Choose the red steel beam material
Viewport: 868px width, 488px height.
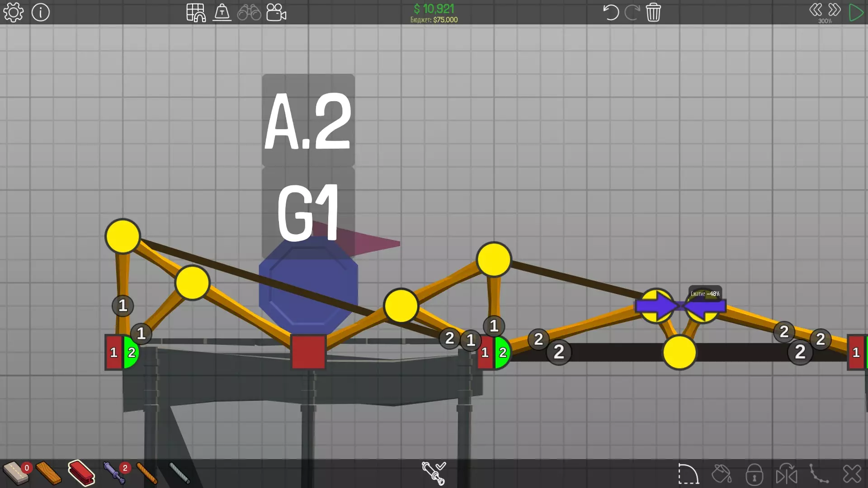(x=81, y=473)
